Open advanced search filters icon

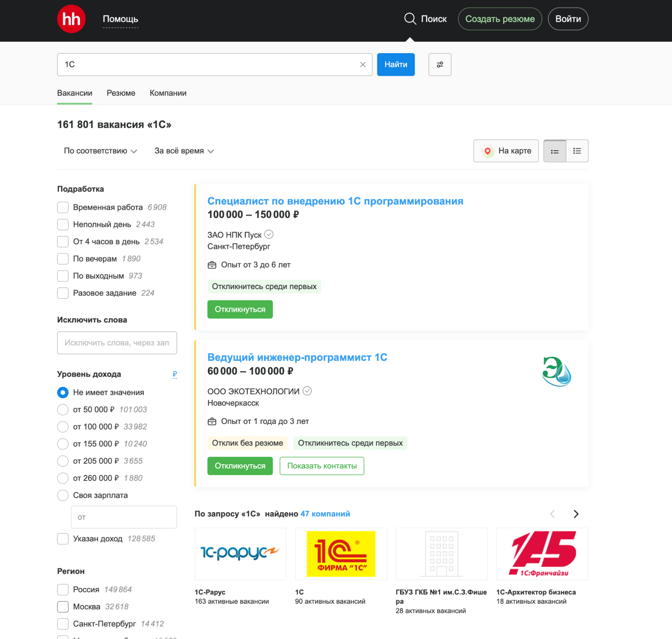[439, 65]
